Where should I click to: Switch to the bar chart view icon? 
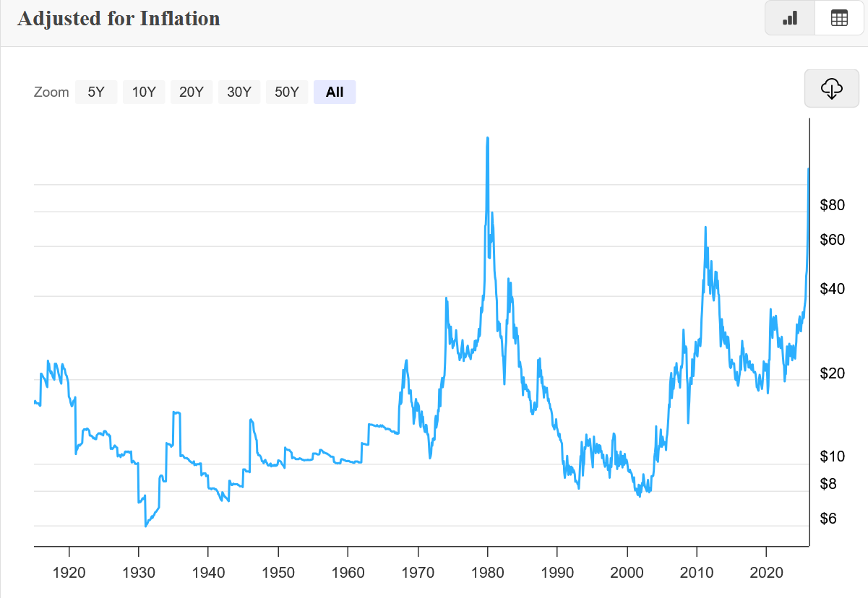coord(790,19)
